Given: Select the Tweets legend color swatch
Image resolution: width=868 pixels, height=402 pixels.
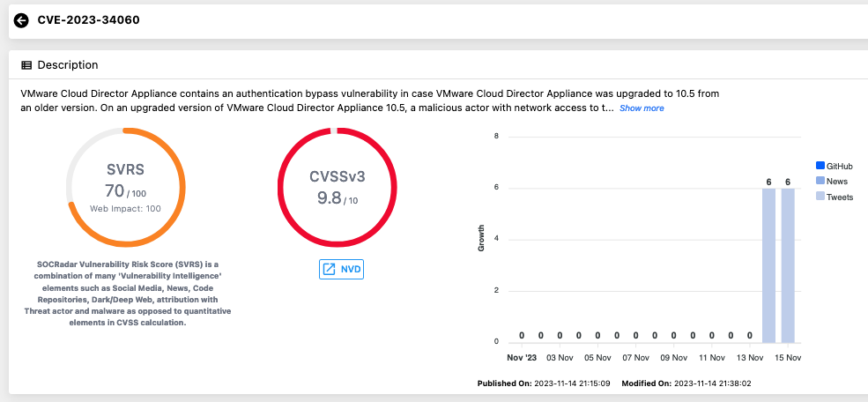Looking at the screenshot, I should point(820,197).
